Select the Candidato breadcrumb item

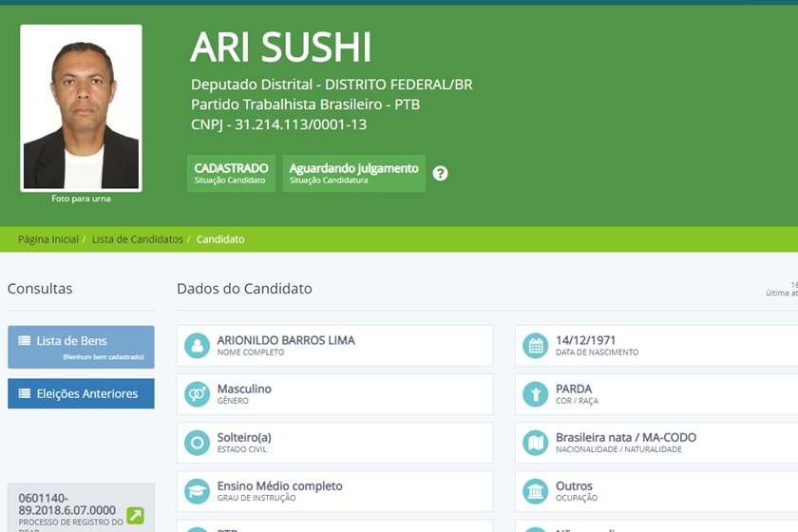point(220,239)
